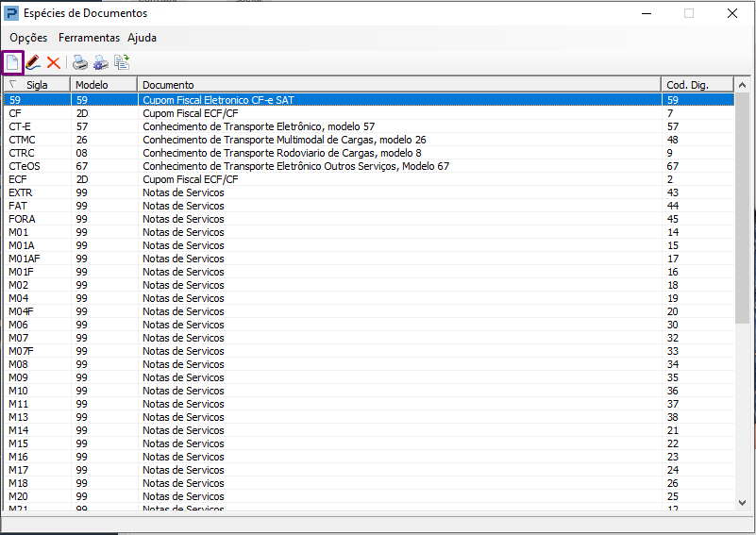Image resolution: width=756 pixels, height=535 pixels.
Task: Click the scrollbar down arrow
Action: [743, 503]
